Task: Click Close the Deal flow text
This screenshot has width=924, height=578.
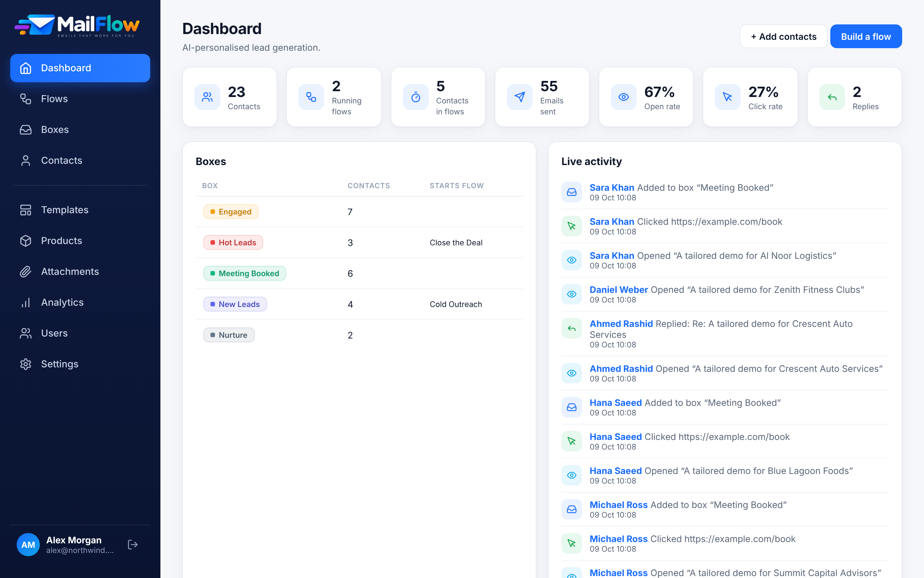Action: (x=456, y=243)
